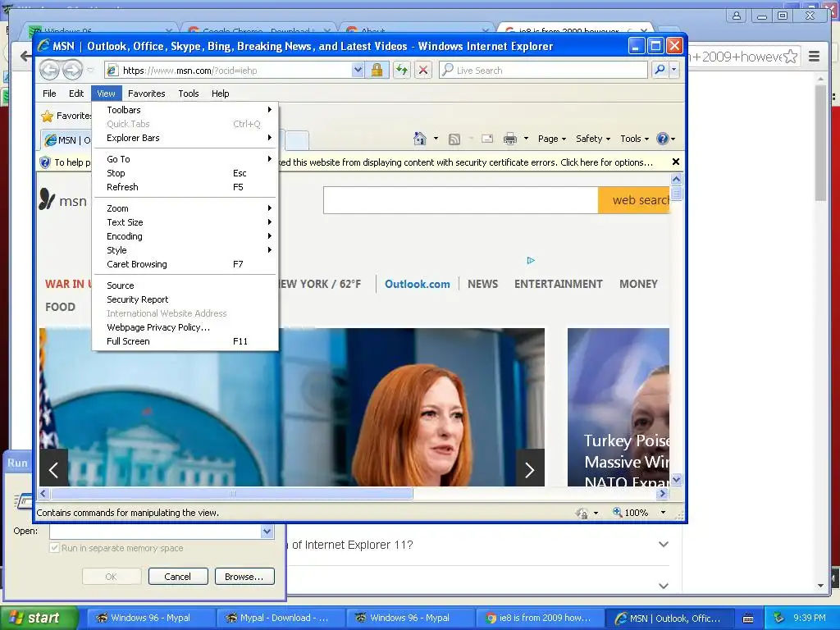Click the Favorites star icon

click(47, 116)
